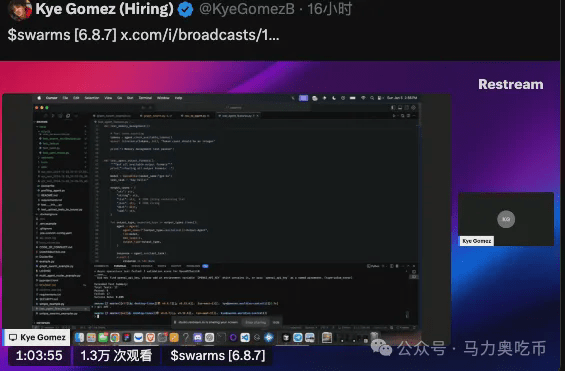Viewport: 565px width, 371px height.
Task: Open the green Messages icon in Dock
Action: tap(103, 338)
